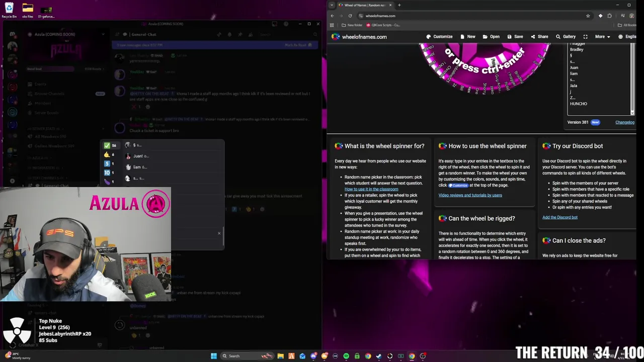Open the QBCore Scripts bookmark
This screenshot has width=644, height=362.
pyautogui.click(x=383, y=25)
